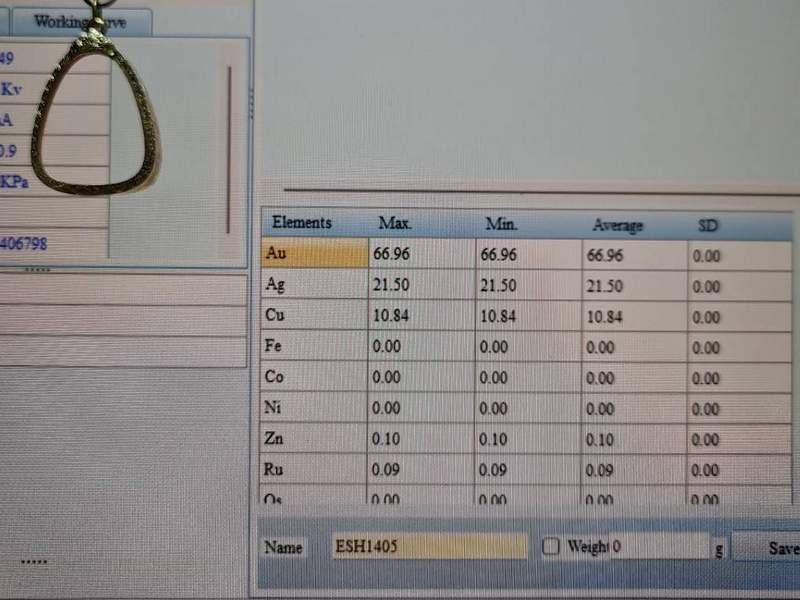800x600 pixels.
Task: Click the Name field containing ESH1405
Action: (430, 547)
